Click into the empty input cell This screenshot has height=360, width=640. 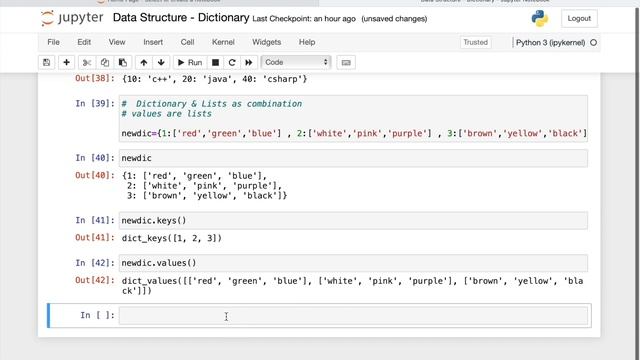353,316
